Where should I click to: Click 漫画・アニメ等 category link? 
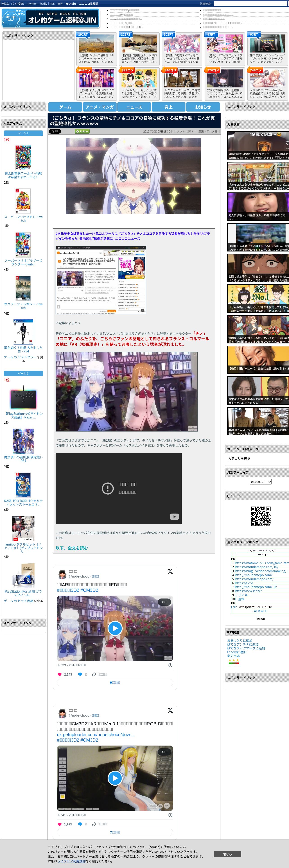point(208,131)
